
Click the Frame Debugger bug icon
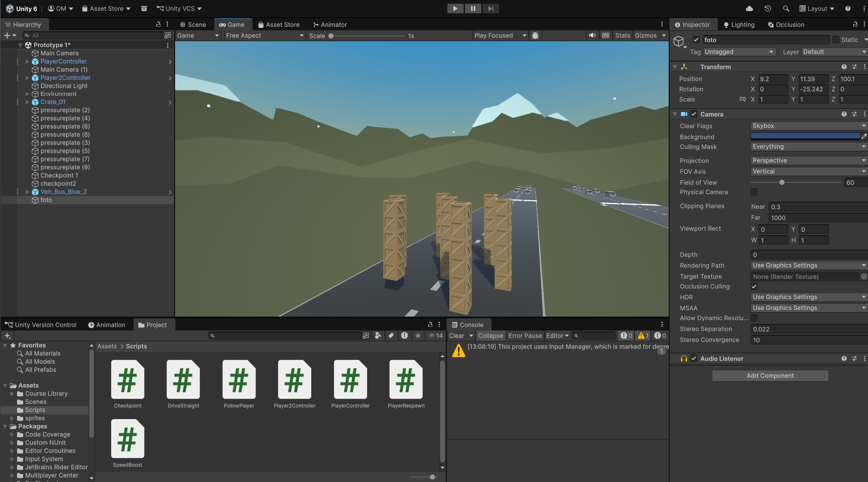tap(535, 35)
